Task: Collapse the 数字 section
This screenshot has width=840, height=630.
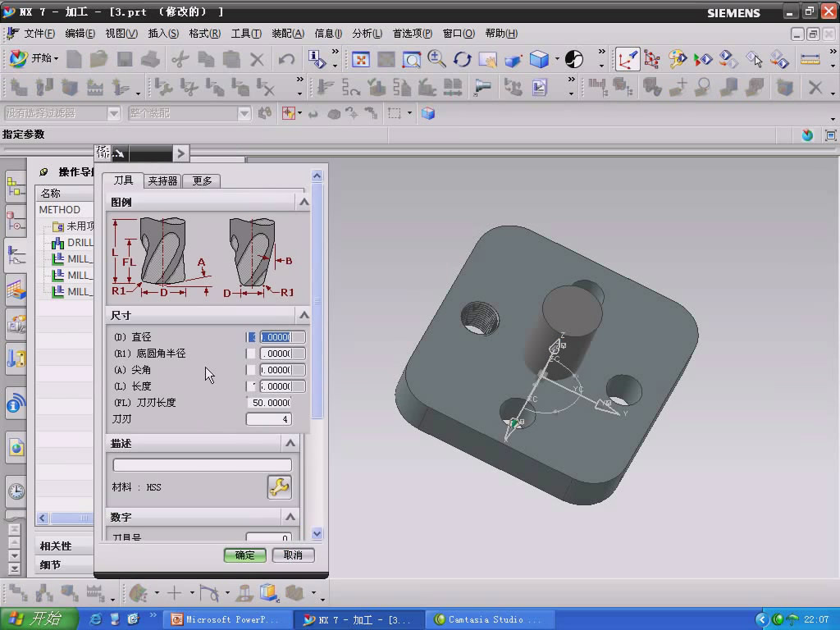Action: coord(290,517)
